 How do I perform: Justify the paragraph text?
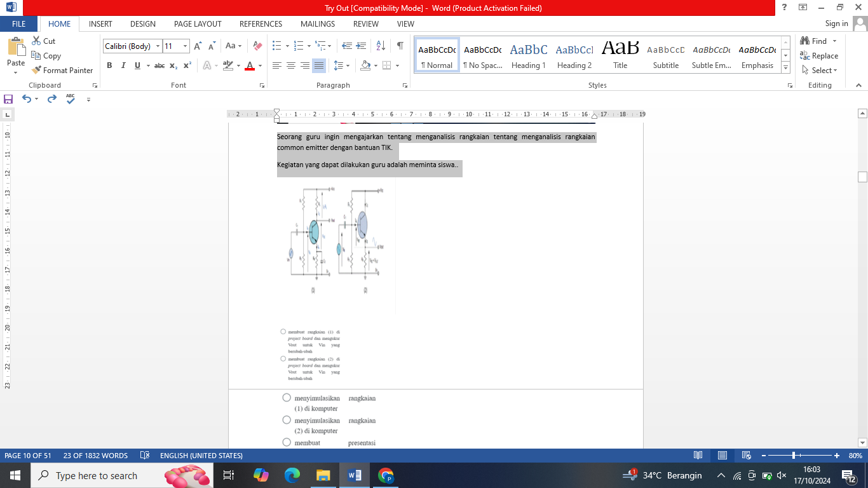(319, 65)
